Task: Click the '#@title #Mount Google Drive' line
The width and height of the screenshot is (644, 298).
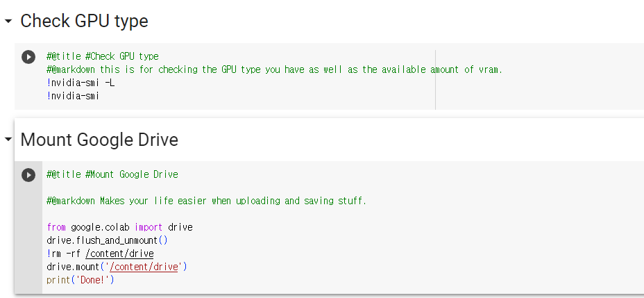Action: point(112,174)
